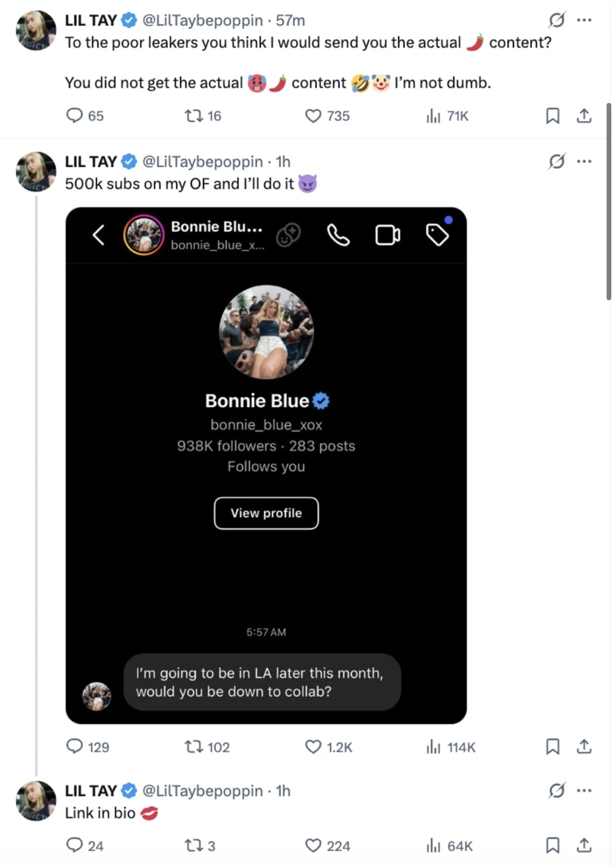Viewport: 616px width, 868px height.
Task: Start a video call with Bonnie Blue
Action: coord(388,235)
